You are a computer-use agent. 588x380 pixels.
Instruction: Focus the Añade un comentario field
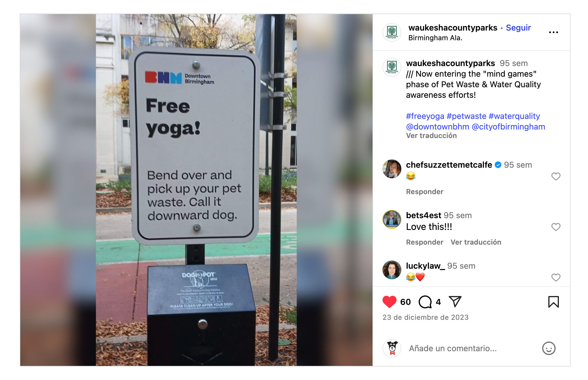[470, 348]
